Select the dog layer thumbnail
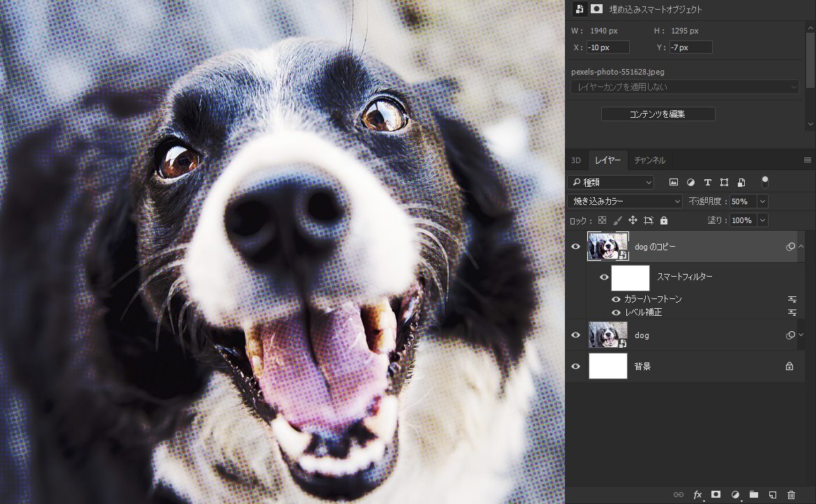The image size is (816, 504). pyautogui.click(x=608, y=335)
